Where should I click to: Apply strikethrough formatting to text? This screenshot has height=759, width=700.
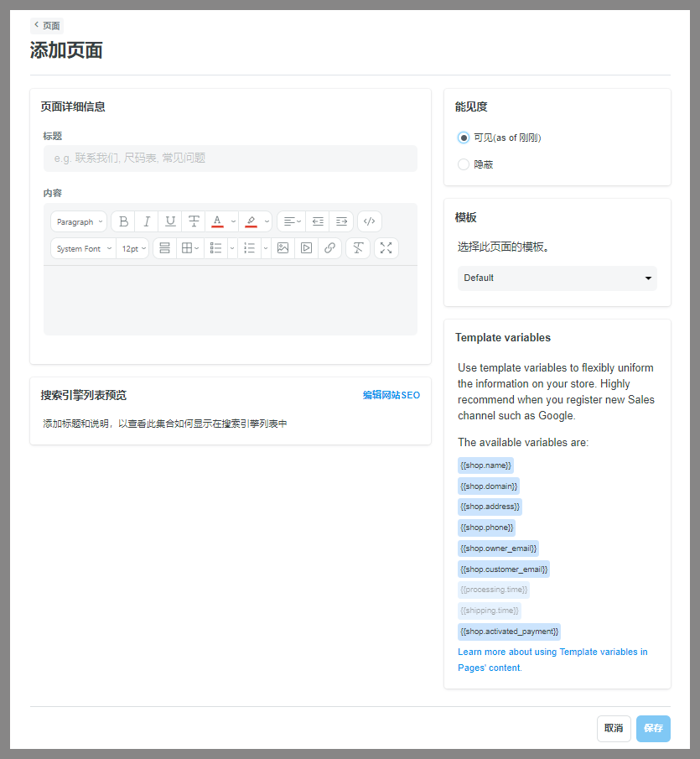tap(194, 221)
